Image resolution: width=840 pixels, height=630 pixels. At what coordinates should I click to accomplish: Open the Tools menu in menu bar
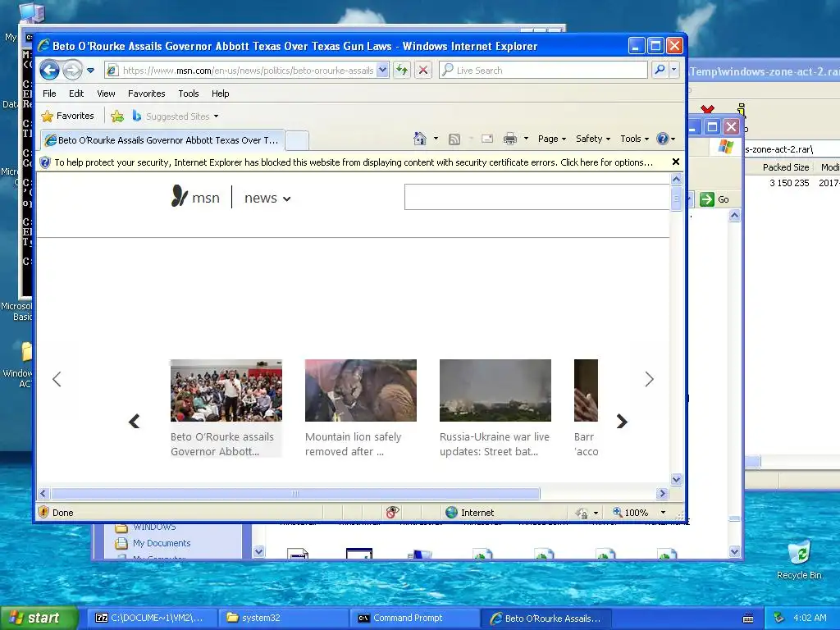189,94
